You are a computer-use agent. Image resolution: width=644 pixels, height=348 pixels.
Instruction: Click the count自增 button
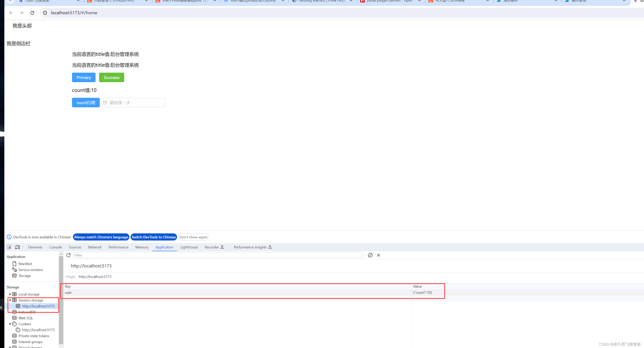click(x=86, y=103)
